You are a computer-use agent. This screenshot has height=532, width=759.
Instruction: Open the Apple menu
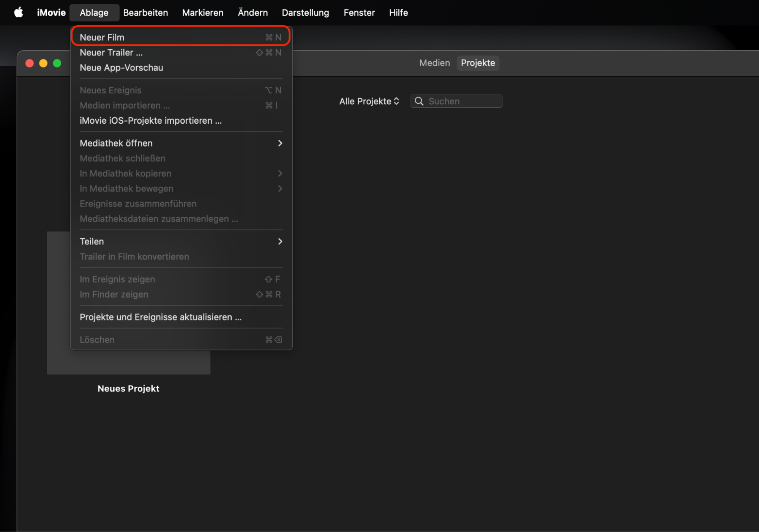[18, 13]
